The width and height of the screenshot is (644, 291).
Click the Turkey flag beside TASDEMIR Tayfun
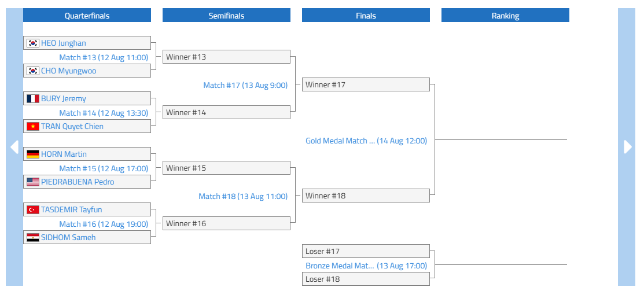point(33,209)
